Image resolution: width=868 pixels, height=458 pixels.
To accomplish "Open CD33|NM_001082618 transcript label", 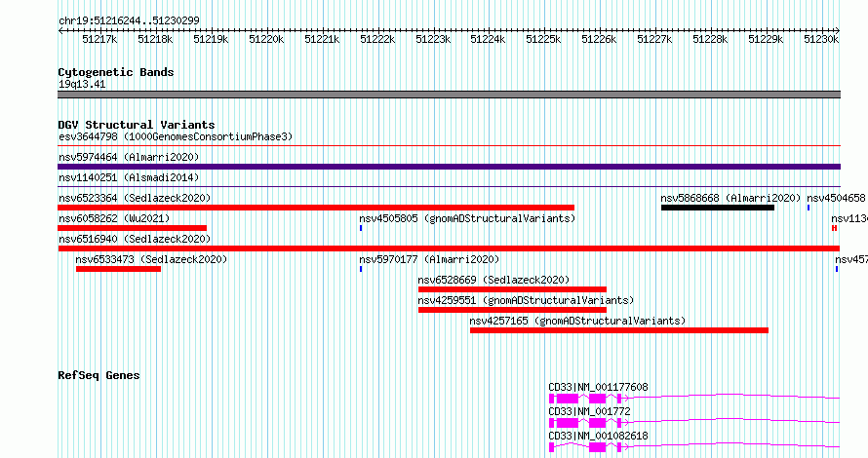I will tap(598, 436).
